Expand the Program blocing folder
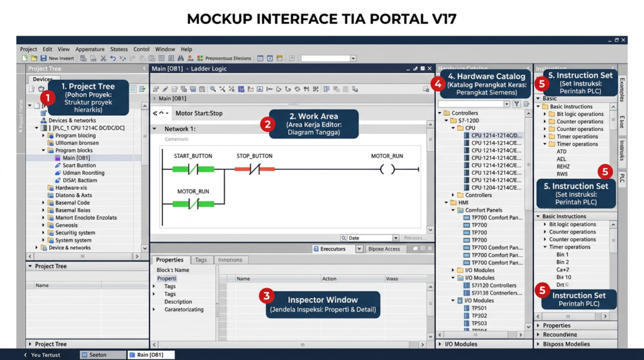This screenshot has width=644, height=360. (43, 135)
